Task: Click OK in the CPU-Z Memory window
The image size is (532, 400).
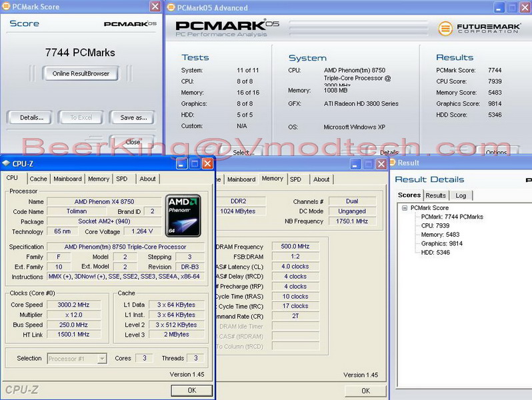Action: 365,391
